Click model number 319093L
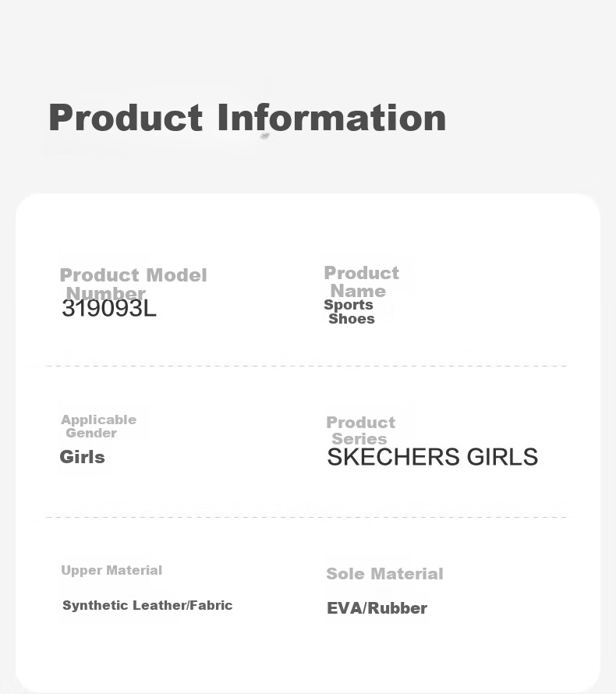This screenshot has height=694, width=616. point(109,309)
